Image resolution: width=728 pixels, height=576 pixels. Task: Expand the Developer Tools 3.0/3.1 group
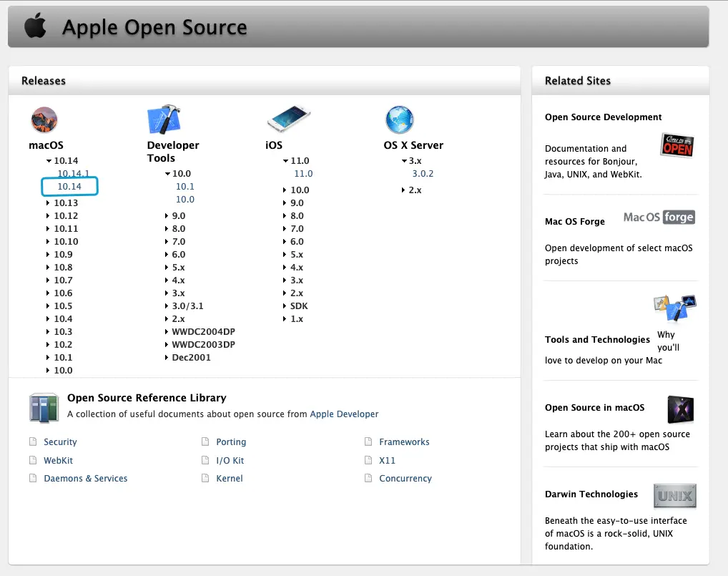[166, 306]
